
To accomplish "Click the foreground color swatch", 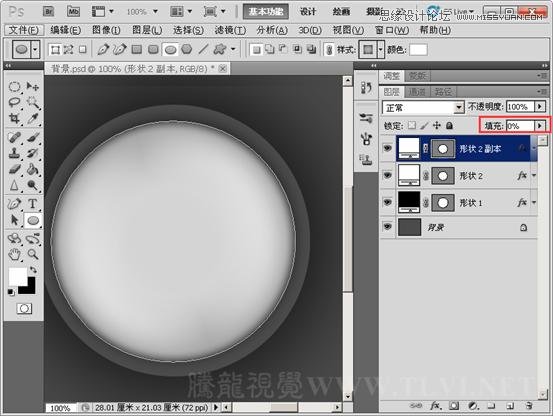I will click(18, 277).
